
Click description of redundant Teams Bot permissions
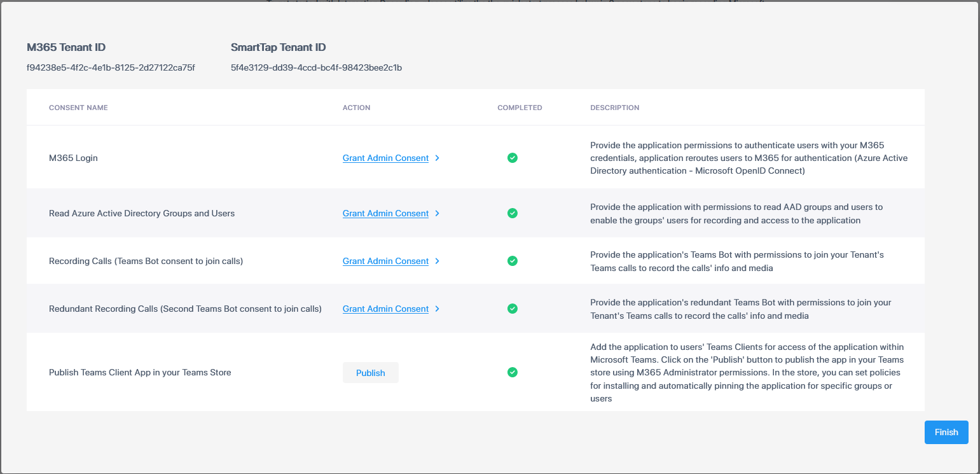tap(740, 309)
